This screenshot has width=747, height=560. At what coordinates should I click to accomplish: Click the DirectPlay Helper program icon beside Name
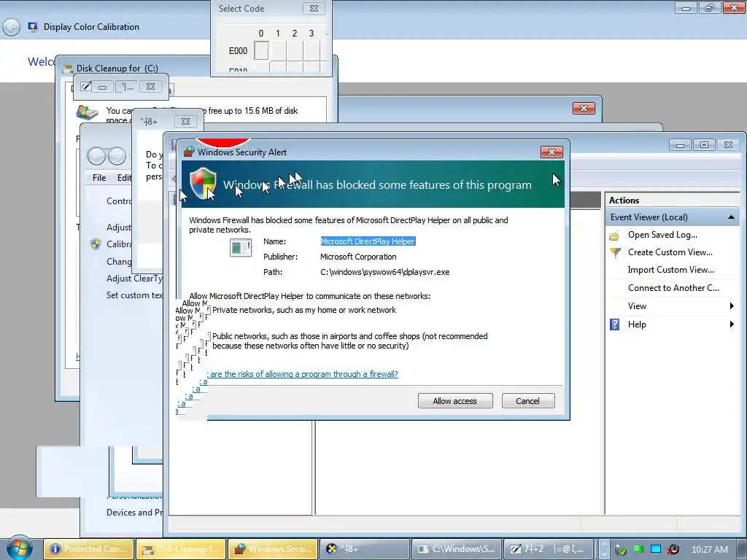[241, 248]
